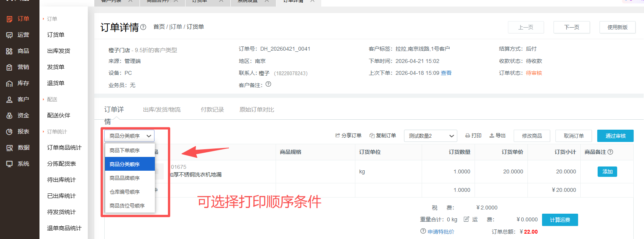Open 待出库统计 in the submenu
This screenshot has width=644, height=239.
[x=61, y=180]
